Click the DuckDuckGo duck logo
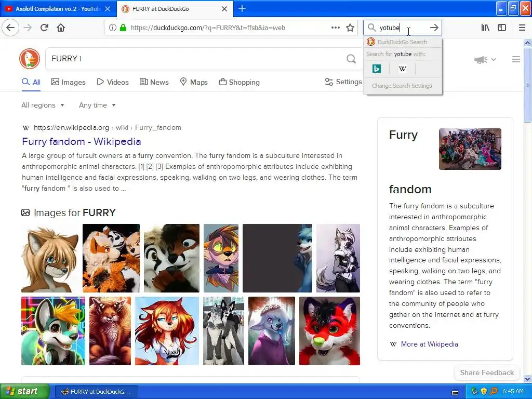Image resolution: width=532 pixels, height=399 pixels. tap(30, 59)
